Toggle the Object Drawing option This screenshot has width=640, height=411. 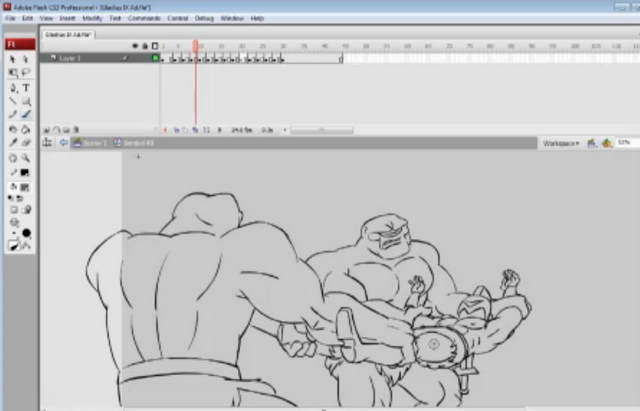tap(13, 210)
